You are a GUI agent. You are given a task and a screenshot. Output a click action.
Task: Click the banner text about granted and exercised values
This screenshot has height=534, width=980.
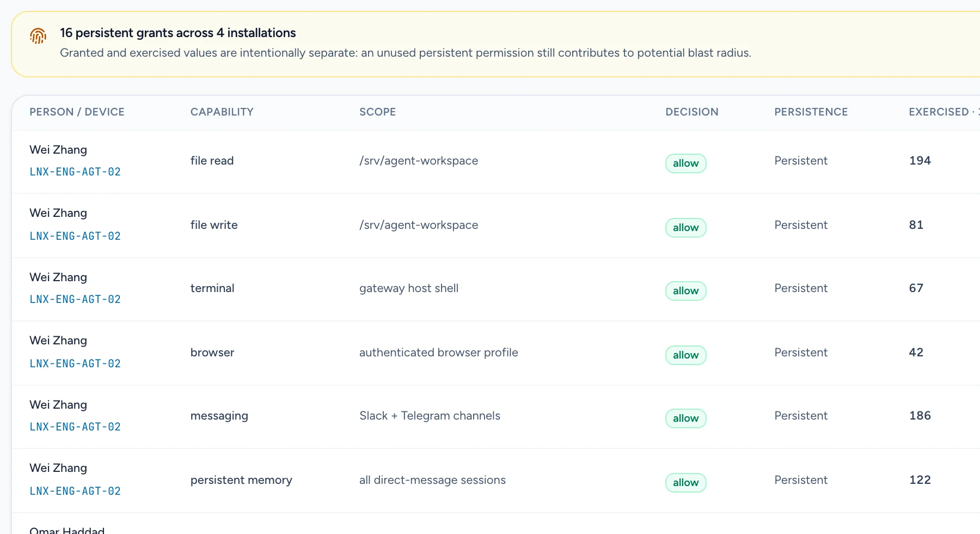tap(406, 53)
